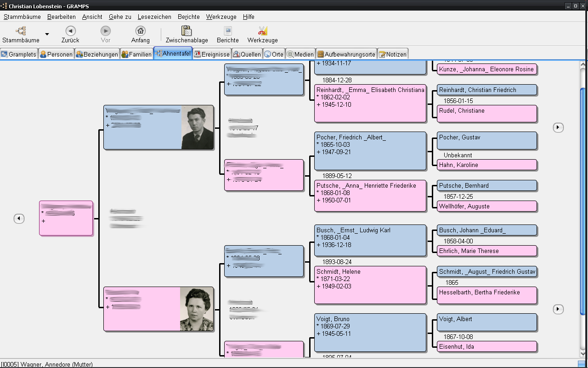
Task: Switch to the Ereignisse tab
Action: [x=212, y=54]
